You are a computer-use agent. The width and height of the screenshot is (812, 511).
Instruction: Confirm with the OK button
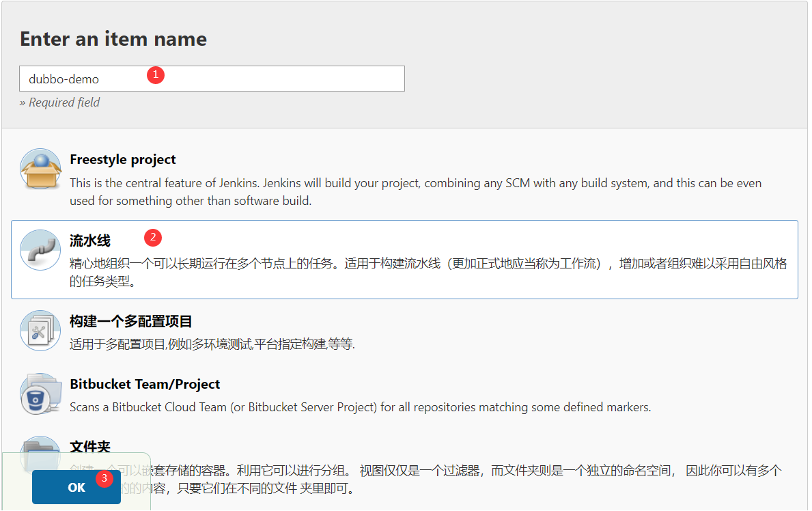(76, 487)
